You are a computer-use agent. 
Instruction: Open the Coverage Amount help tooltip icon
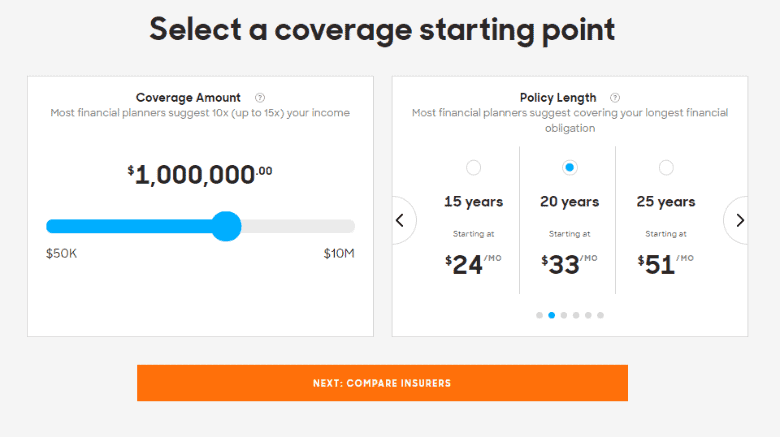260,98
